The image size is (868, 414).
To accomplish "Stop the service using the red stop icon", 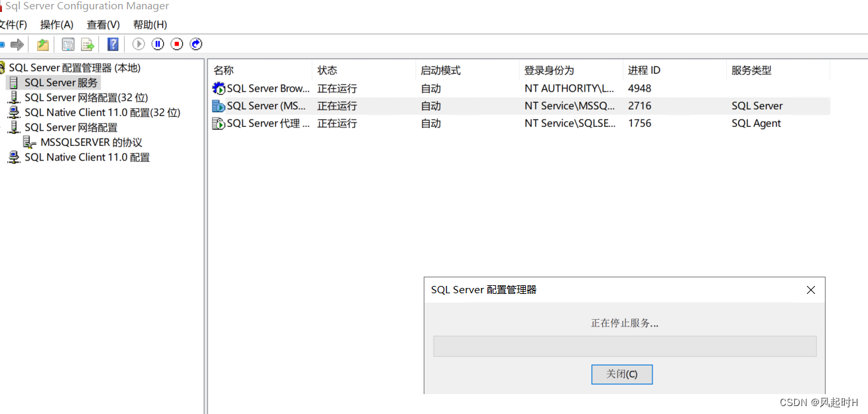I will [x=176, y=44].
